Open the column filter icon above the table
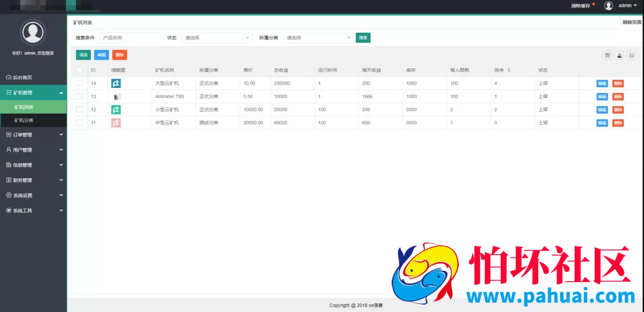The width and height of the screenshot is (644, 312). click(607, 55)
